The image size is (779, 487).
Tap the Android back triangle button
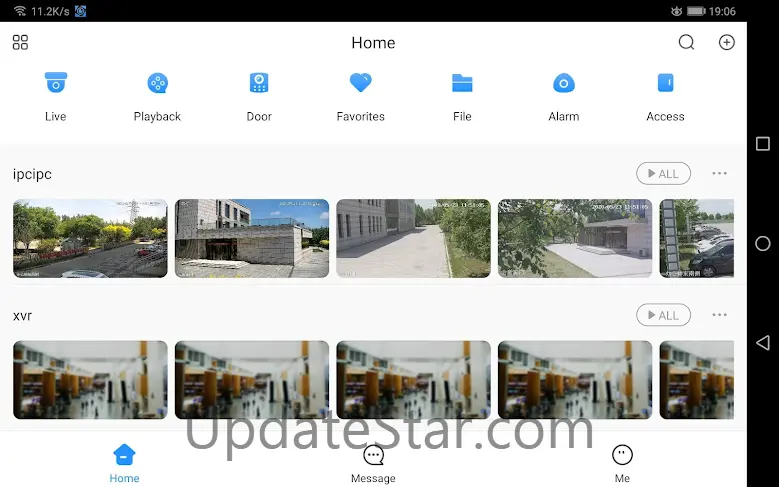pos(763,343)
